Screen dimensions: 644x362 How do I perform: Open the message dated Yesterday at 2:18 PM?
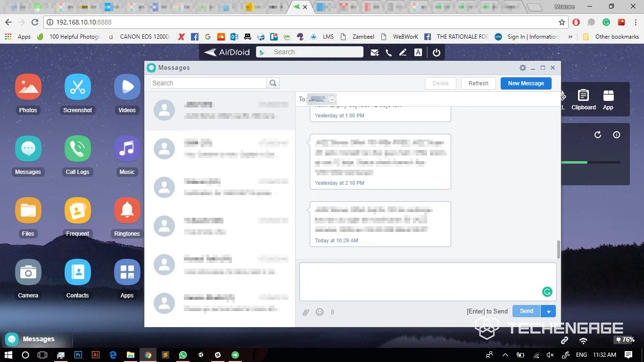tap(380, 162)
